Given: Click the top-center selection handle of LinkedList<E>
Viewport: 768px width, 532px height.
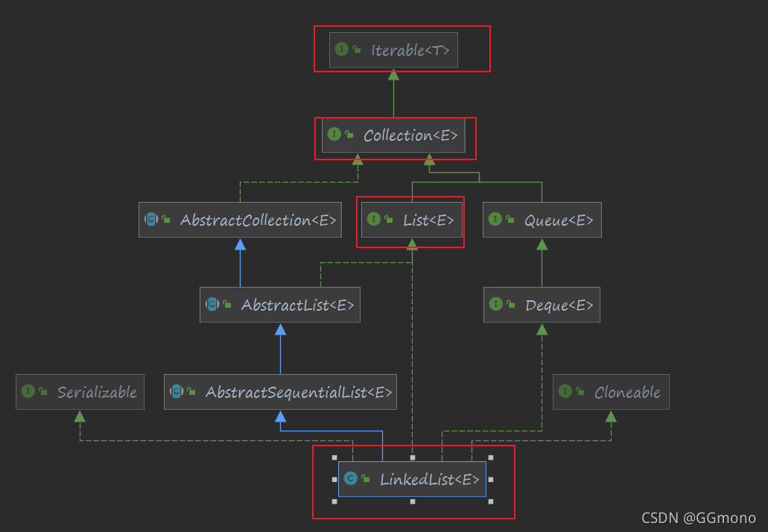Looking at the screenshot, I should (412, 458).
